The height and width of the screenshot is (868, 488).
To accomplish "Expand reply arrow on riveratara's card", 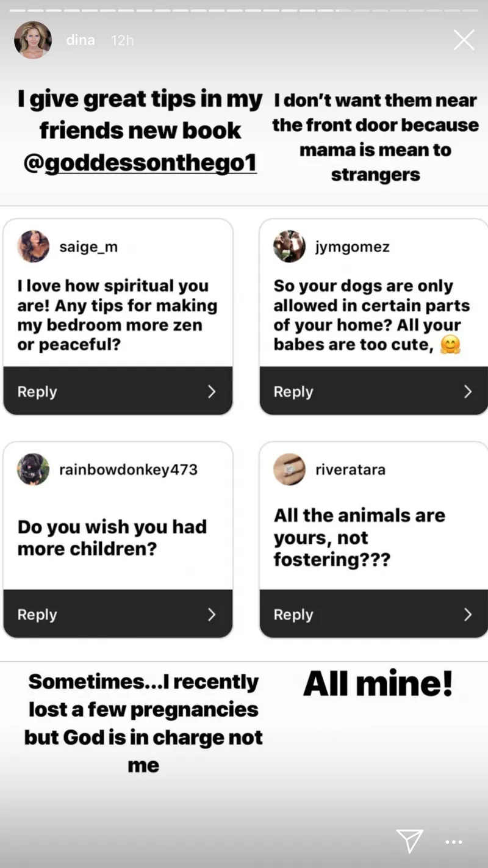I will tap(468, 614).
